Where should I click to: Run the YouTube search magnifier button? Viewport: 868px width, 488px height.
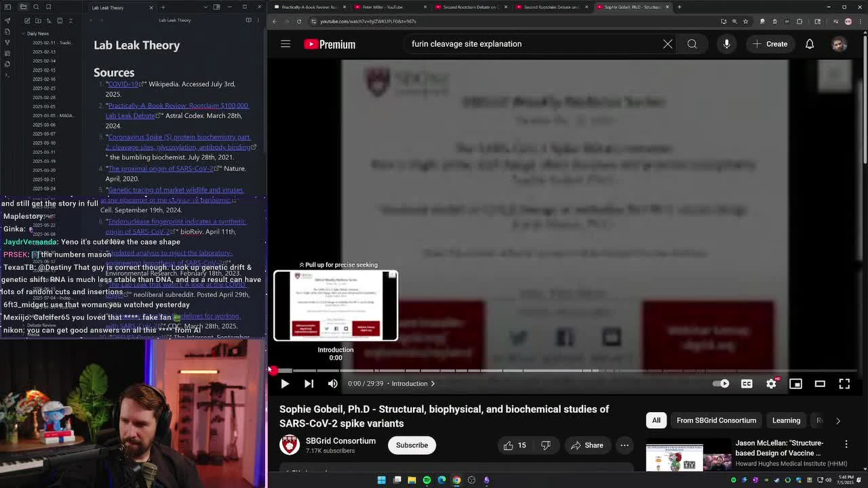(x=692, y=44)
